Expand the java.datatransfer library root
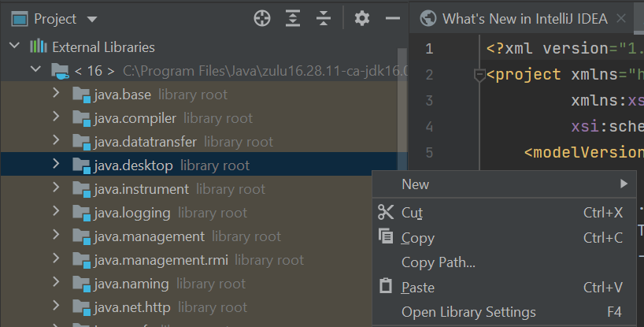The height and width of the screenshot is (327, 644). [56, 140]
